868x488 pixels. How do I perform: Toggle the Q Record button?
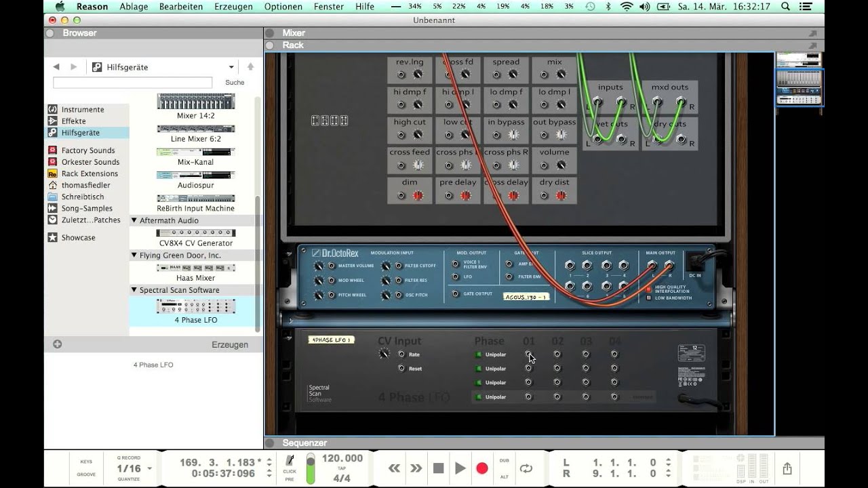coord(129,458)
